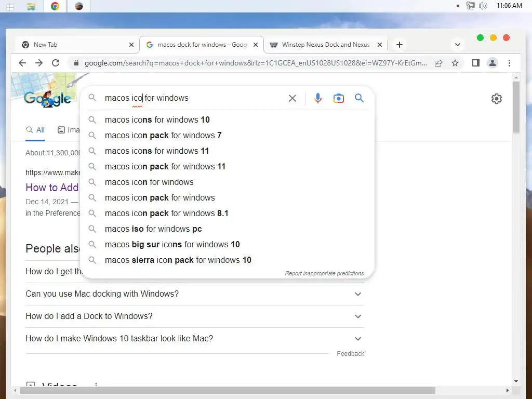The height and width of the screenshot is (399, 532).
Task: Open the Chrome profile avatar
Action: 493,63
